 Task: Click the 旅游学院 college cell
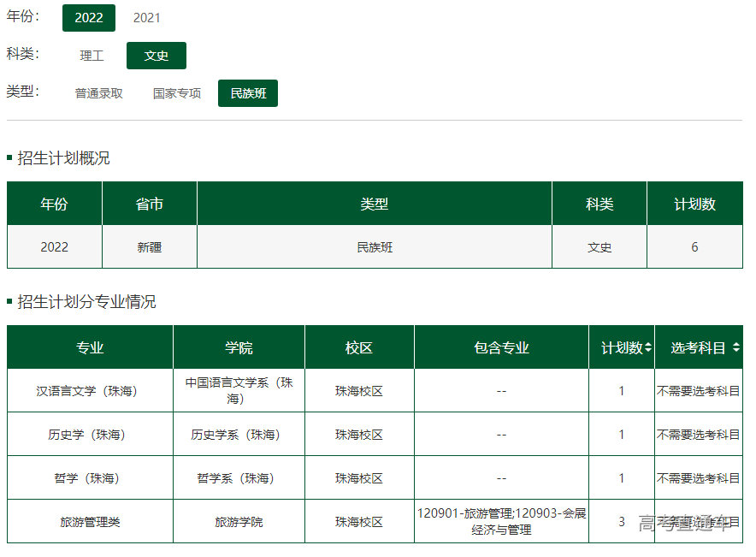tap(239, 522)
